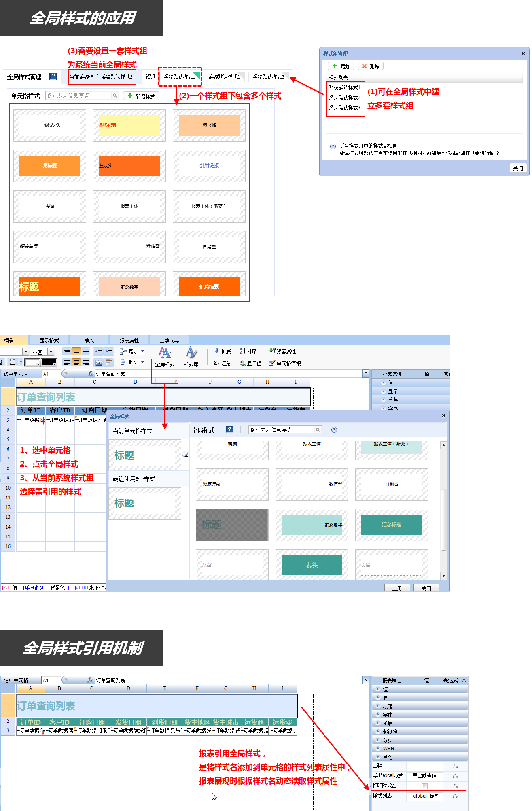Click the 全局样式 toolbar icon

coord(165,357)
